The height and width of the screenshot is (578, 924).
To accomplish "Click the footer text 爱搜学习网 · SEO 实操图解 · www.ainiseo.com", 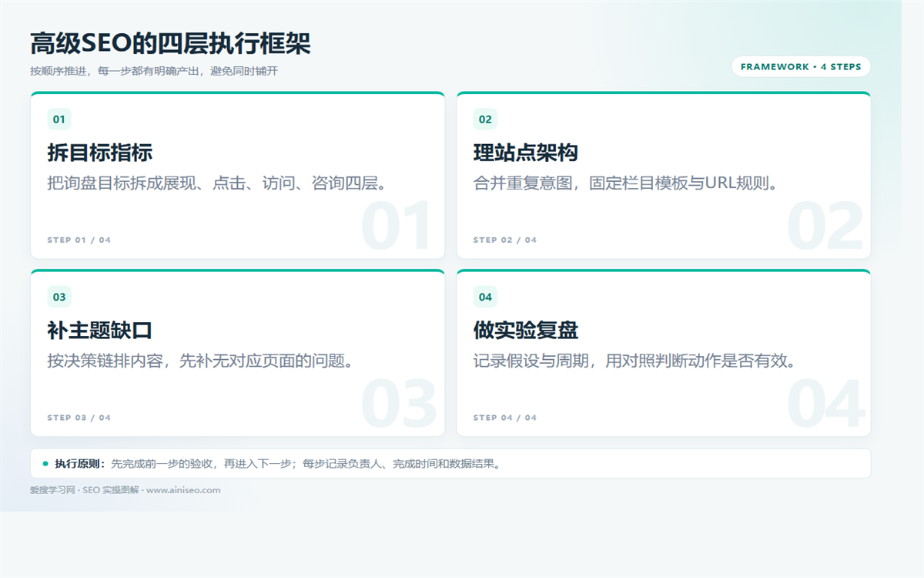I will (126, 490).
